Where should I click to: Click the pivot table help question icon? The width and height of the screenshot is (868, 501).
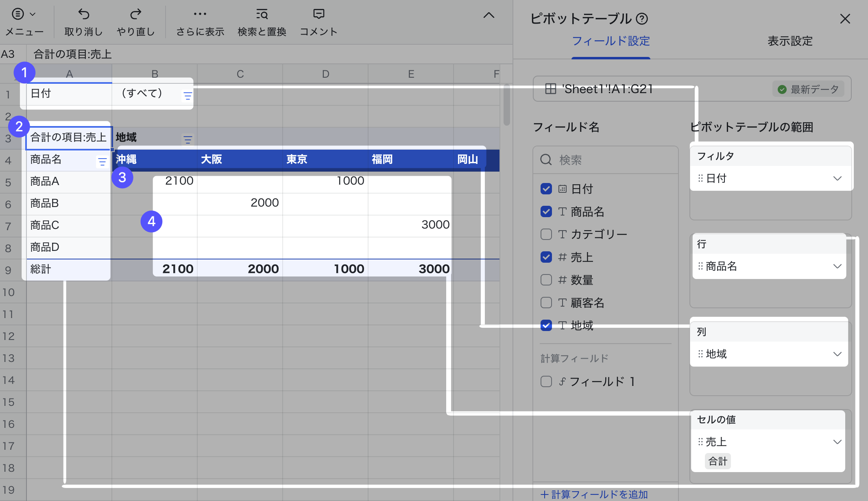pos(642,19)
